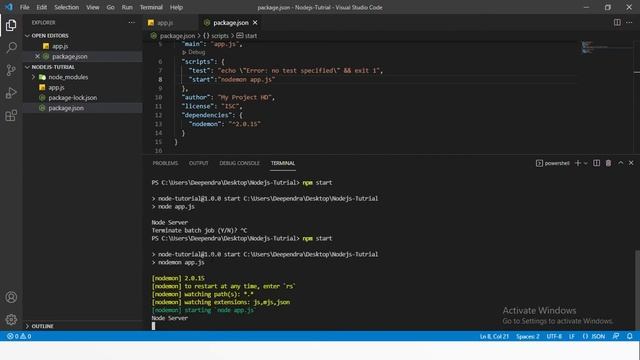
Task: Click errors and warnings status indicator
Action: pyautogui.click(x=19, y=336)
